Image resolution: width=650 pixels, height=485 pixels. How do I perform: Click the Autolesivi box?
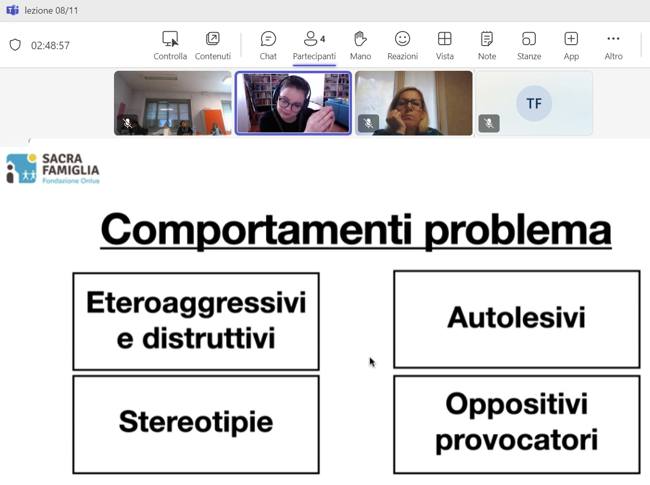517,319
